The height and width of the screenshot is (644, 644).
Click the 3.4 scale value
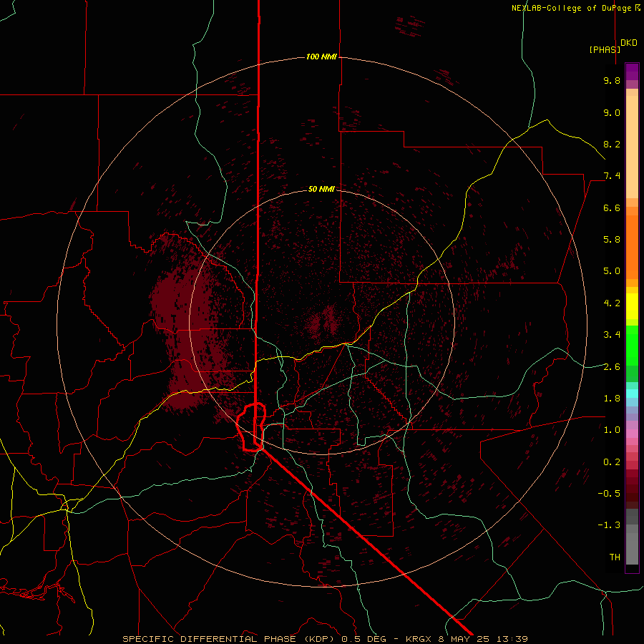pyautogui.click(x=612, y=335)
